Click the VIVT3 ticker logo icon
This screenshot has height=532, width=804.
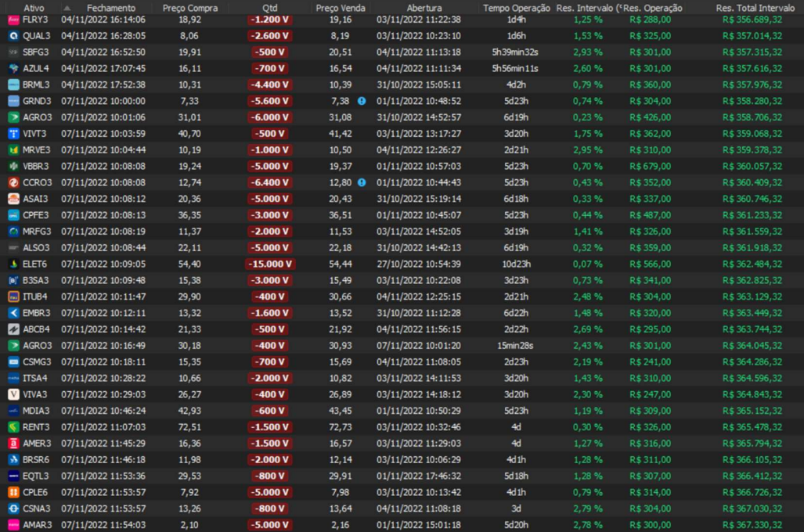click(x=13, y=134)
